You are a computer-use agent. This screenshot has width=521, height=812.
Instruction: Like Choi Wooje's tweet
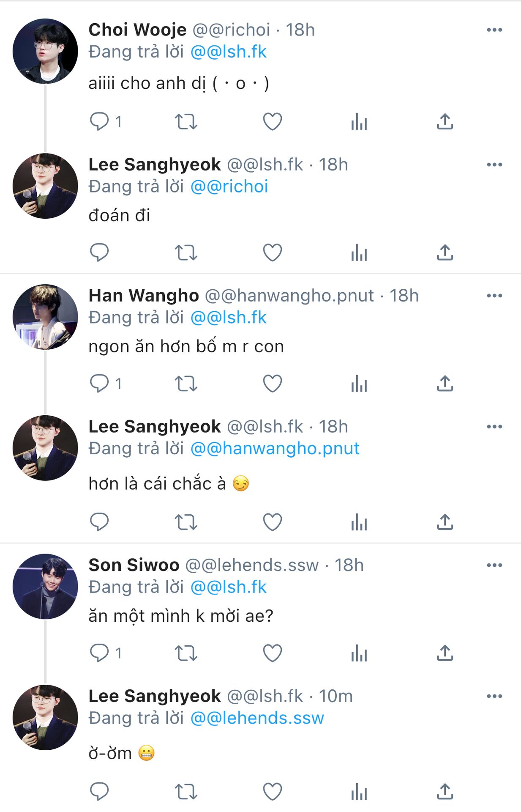pos(273,122)
